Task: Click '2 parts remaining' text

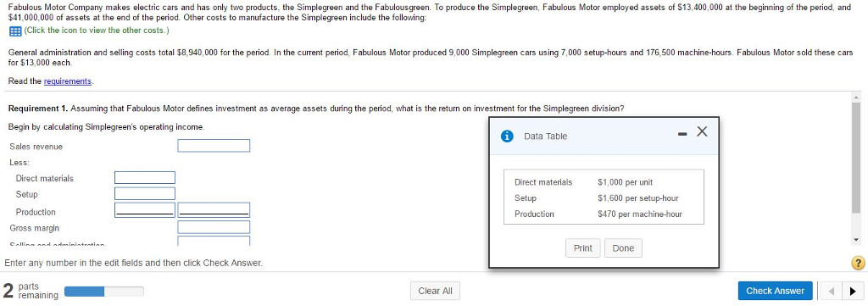Action: pyautogui.click(x=31, y=291)
